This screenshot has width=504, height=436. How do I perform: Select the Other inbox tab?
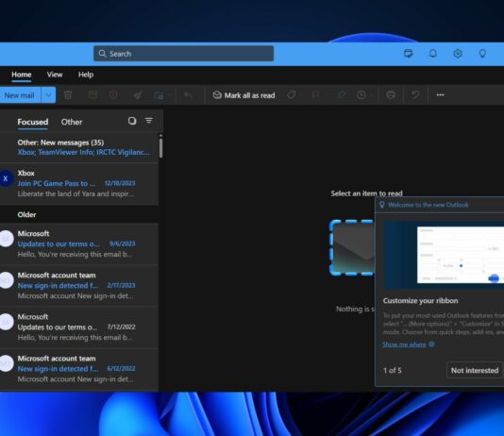pos(72,122)
